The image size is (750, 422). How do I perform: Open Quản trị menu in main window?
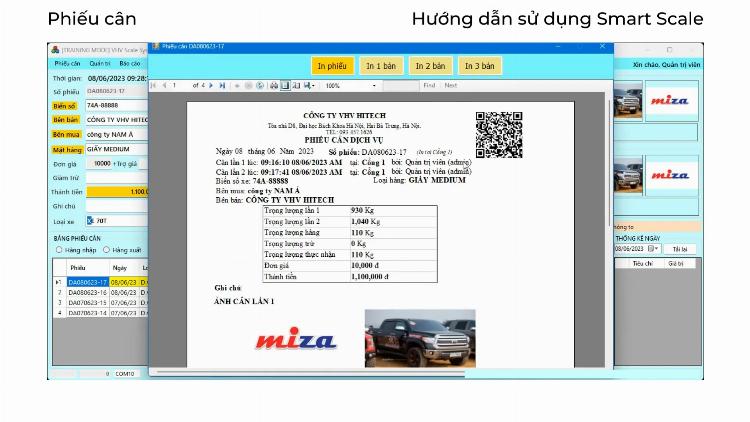click(100, 63)
